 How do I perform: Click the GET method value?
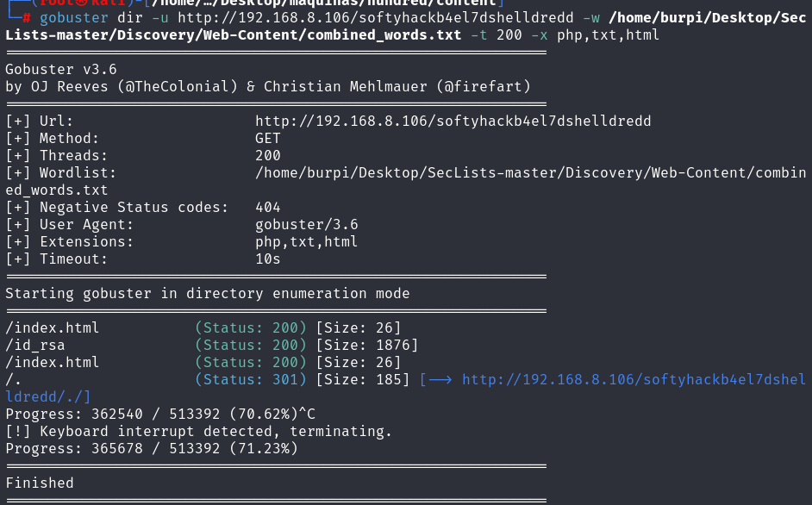coord(268,139)
